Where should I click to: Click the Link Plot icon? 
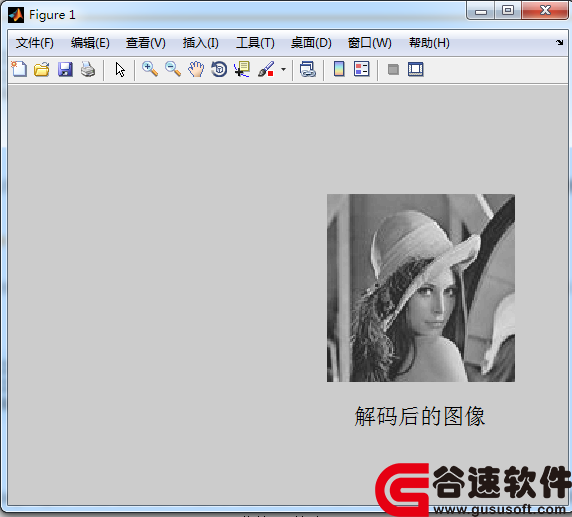308,69
